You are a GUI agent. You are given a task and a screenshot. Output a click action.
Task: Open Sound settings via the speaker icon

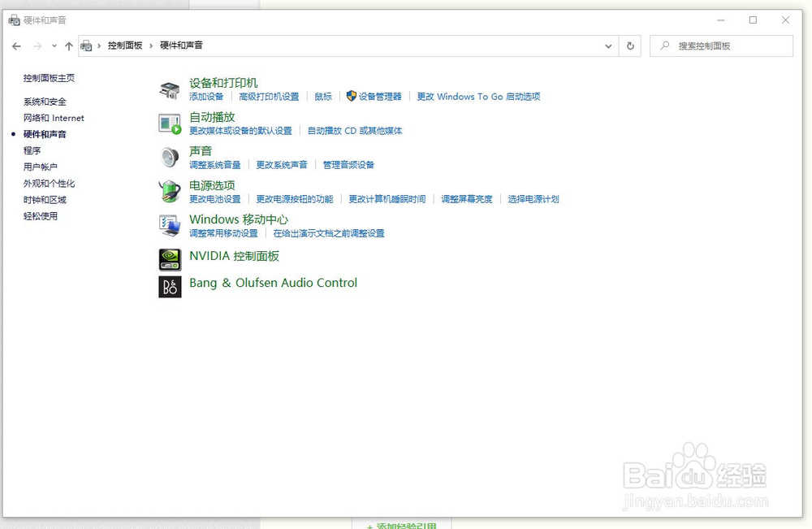coord(170,157)
